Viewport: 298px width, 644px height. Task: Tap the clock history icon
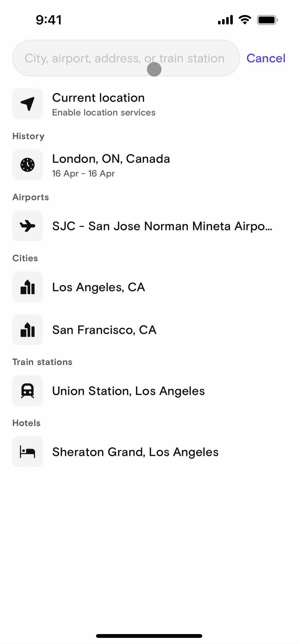28,165
